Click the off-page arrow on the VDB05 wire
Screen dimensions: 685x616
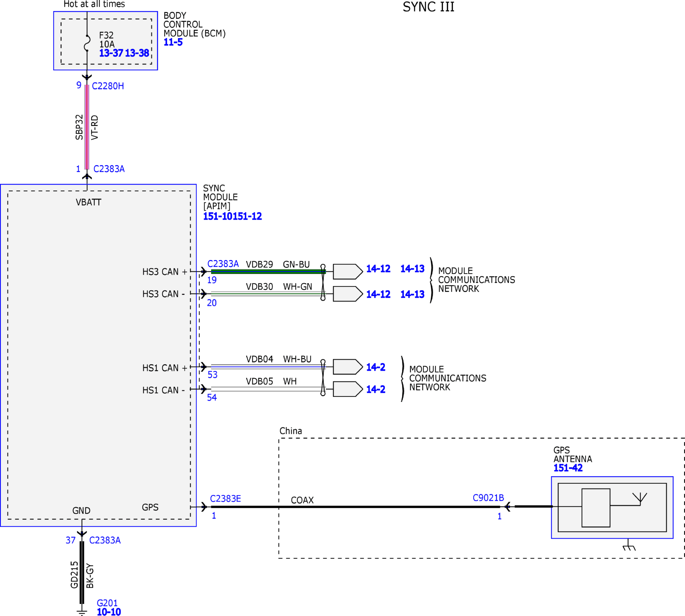coord(348,389)
